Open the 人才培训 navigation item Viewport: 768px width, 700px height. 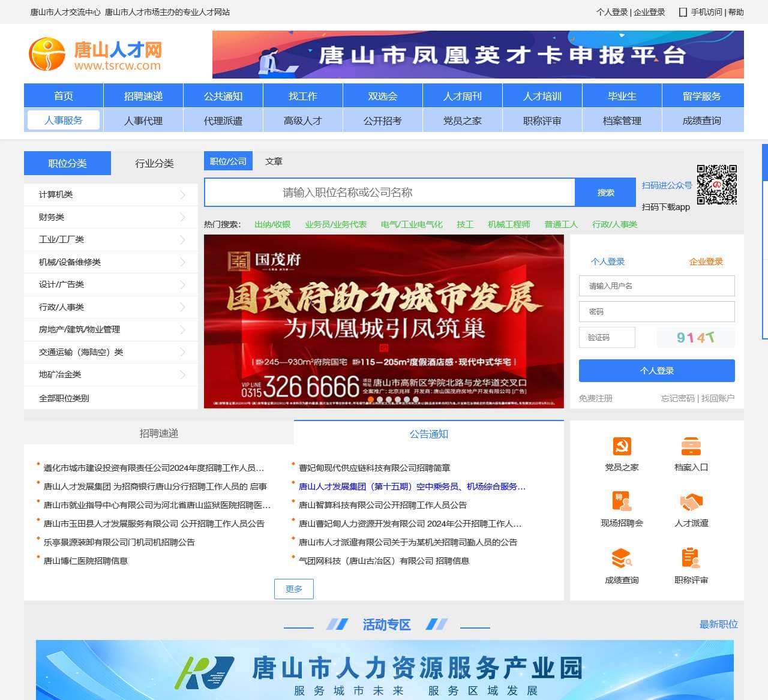pyautogui.click(x=542, y=96)
